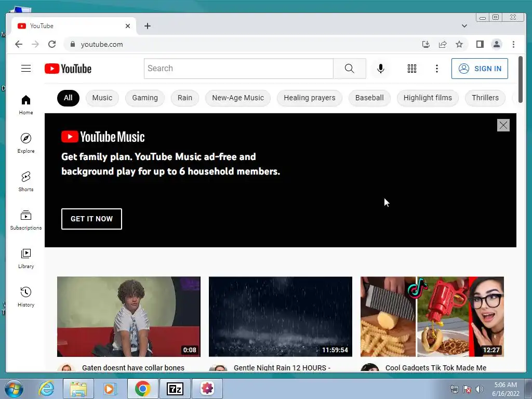Share this page icon
Image resolution: width=532 pixels, height=399 pixels.
443,44
